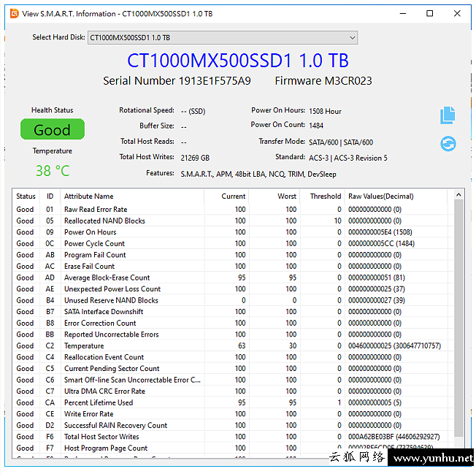Click the 38 °C temperature reading

pyautogui.click(x=53, y=171)
